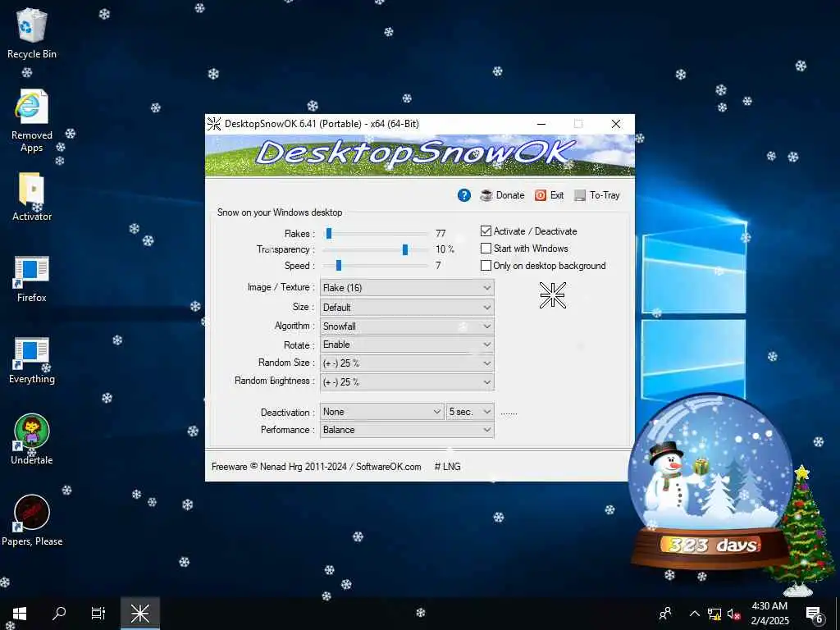
Task: Check Only on desktop background option
Action: pyautogui.click(x=486, y=265)
